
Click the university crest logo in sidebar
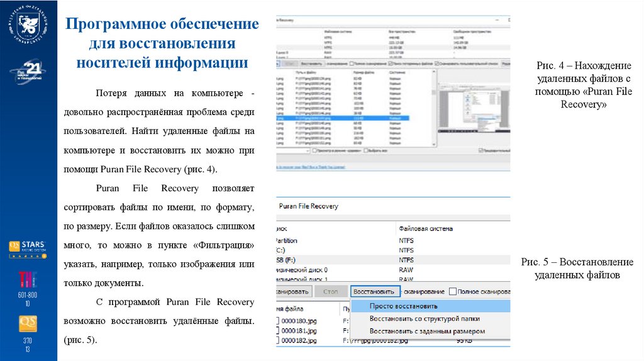tap(28, 25)
